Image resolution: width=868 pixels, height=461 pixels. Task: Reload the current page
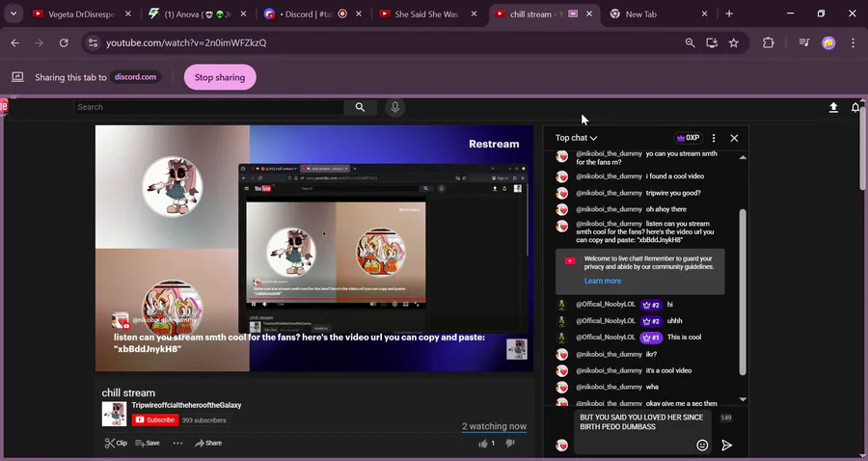(x=64, y=42)
